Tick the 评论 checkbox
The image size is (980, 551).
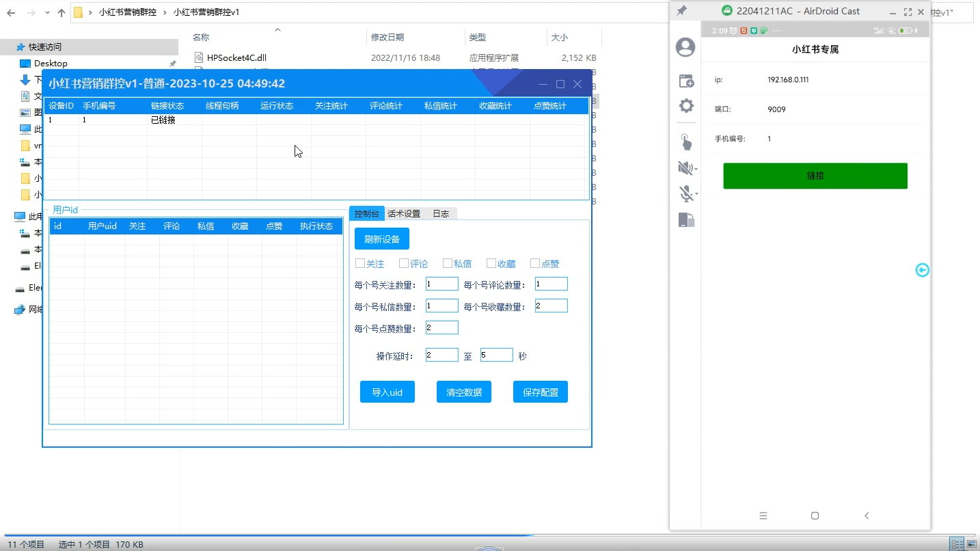coord(404,263)
